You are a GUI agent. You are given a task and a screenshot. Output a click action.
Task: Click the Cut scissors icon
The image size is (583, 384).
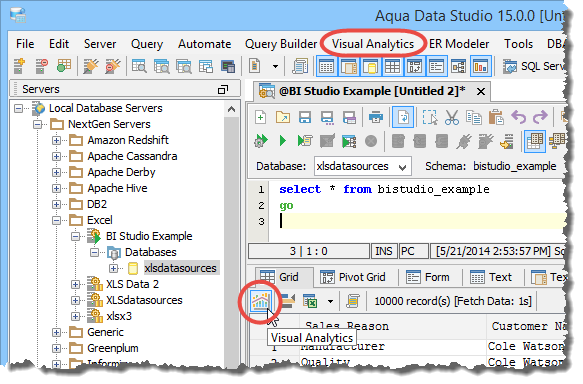pos(452,117)
